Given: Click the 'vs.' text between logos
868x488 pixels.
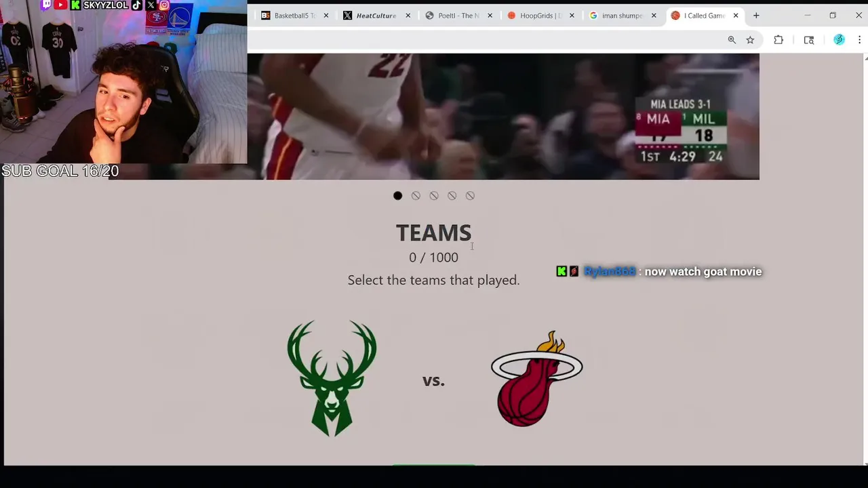Looking at the screenshot, I should click(x=433, y=381).
